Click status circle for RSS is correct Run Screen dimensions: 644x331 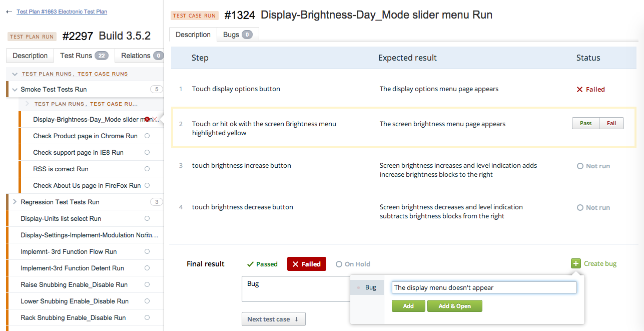(x=147, y=169)
